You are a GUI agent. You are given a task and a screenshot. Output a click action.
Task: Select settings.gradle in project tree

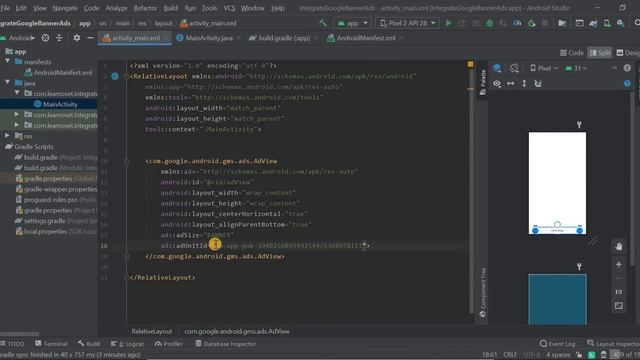pyautogui.click(x=56, y=221)
